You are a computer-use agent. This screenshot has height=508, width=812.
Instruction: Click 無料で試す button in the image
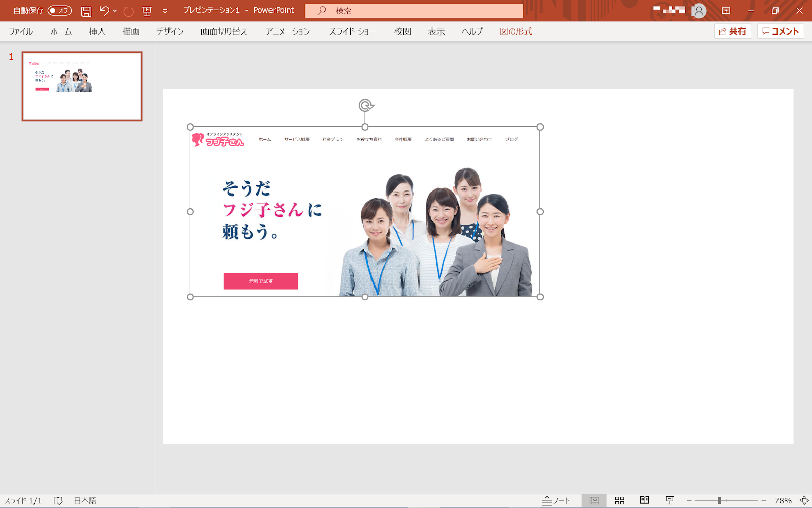tap(261, 281)
